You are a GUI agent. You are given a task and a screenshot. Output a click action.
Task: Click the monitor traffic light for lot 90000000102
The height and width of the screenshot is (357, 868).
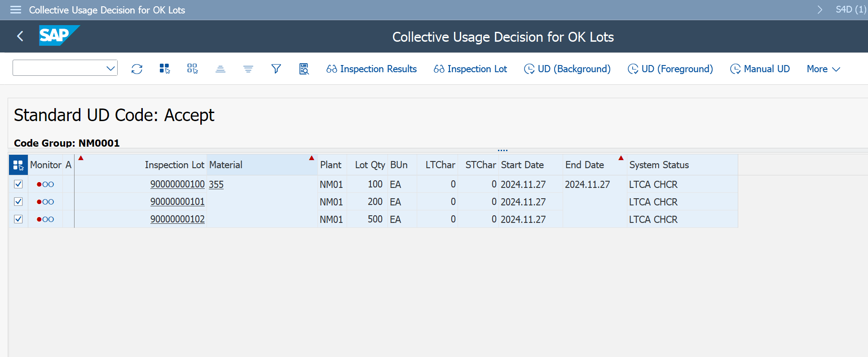45,219
